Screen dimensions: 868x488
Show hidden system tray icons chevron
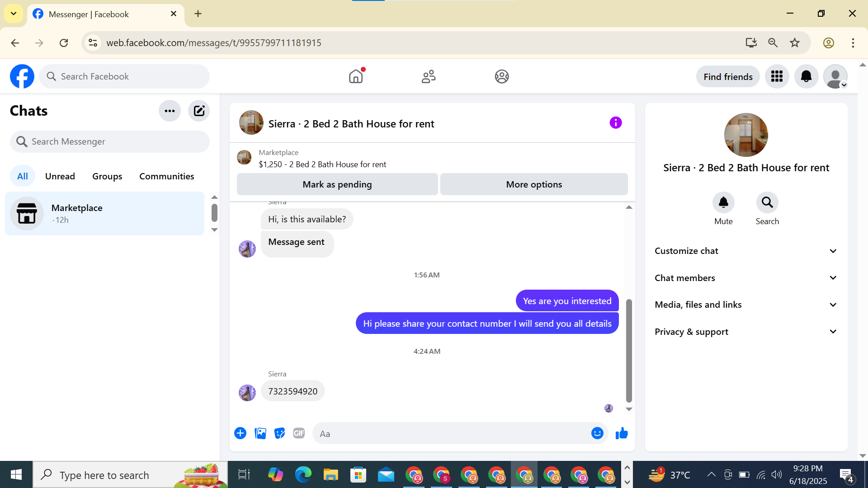click(711, 474)
